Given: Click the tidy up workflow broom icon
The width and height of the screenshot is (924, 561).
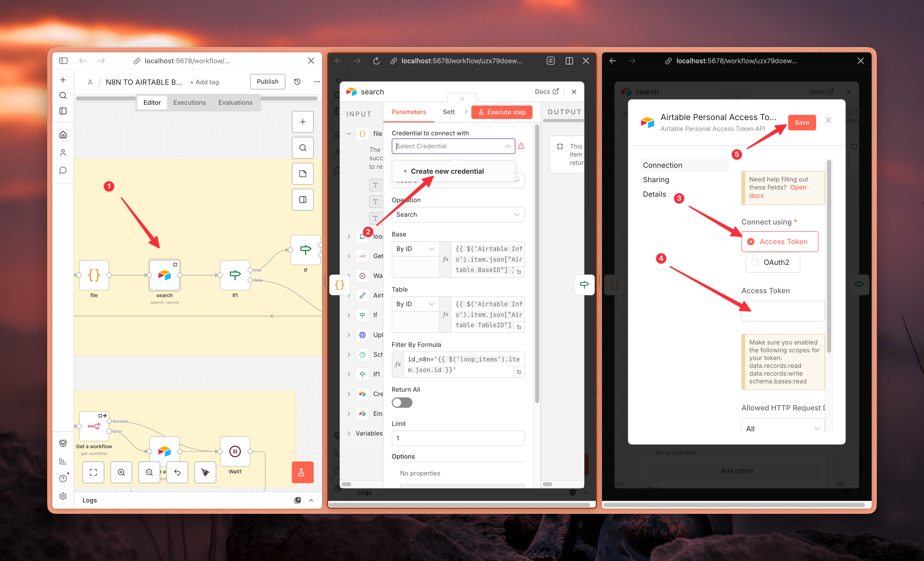Looking at the screenshot, I should tap(205, 473).
